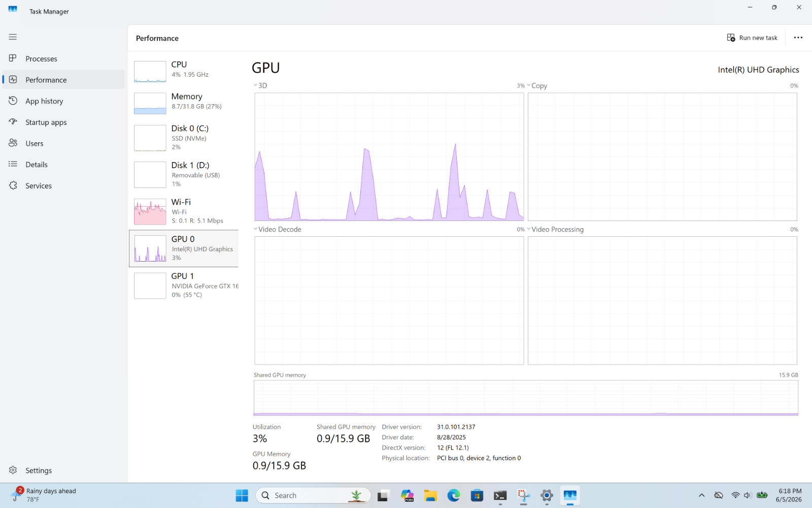The image size is (812, 508).
Task: Open Microsoft Edge from the taskbar
Action: pos(454,495)
